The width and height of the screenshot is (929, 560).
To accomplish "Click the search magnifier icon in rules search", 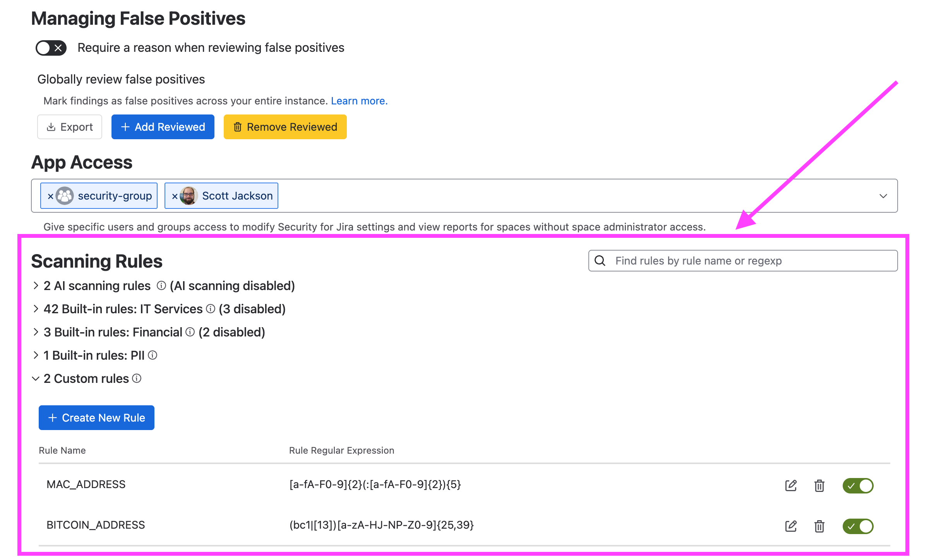I will [x=600, y=261].
